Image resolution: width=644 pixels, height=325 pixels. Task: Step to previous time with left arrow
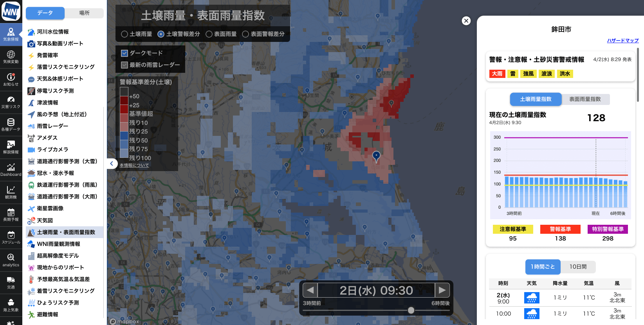point(310,290)
